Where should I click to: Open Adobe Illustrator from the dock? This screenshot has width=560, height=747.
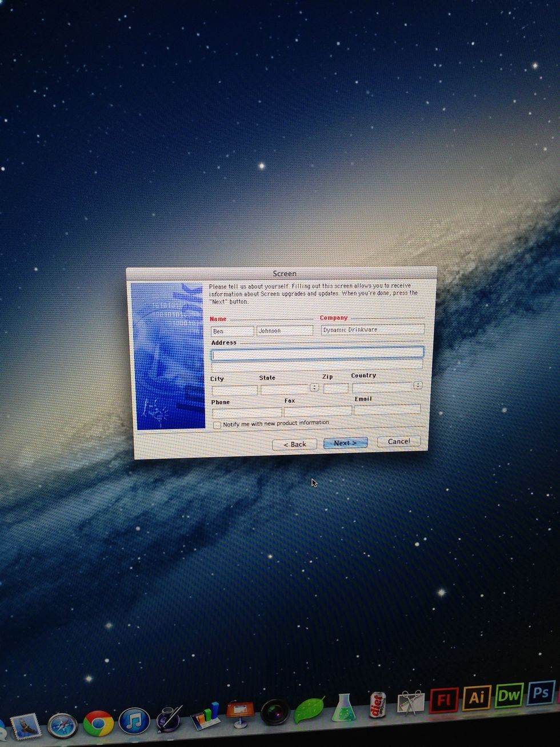point(476,697)
